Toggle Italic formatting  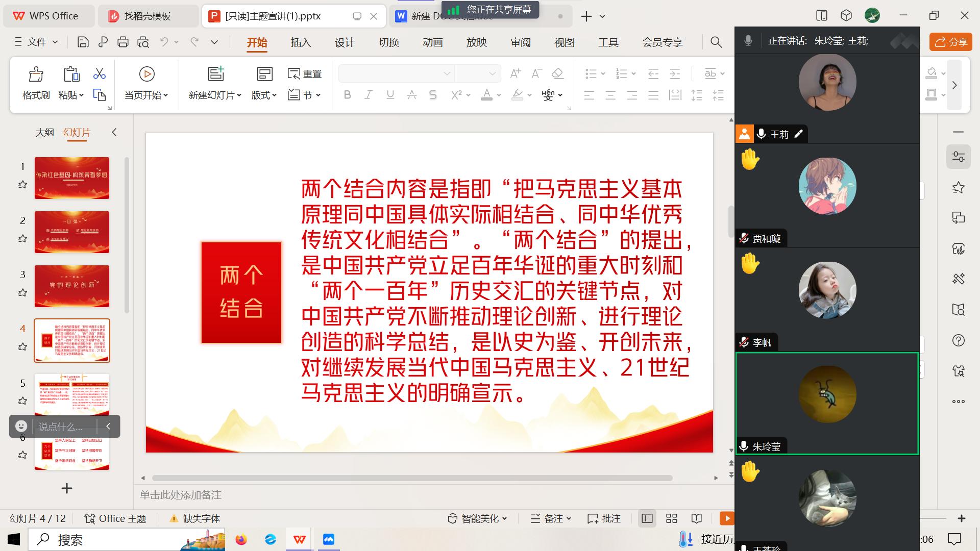click(x=369, y=95)
